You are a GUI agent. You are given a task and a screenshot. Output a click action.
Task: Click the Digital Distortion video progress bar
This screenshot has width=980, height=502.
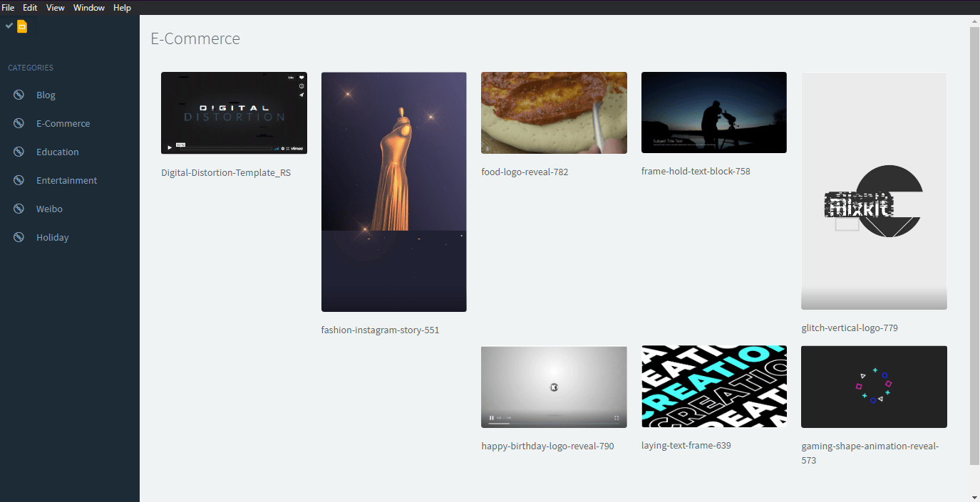point(226,148)
